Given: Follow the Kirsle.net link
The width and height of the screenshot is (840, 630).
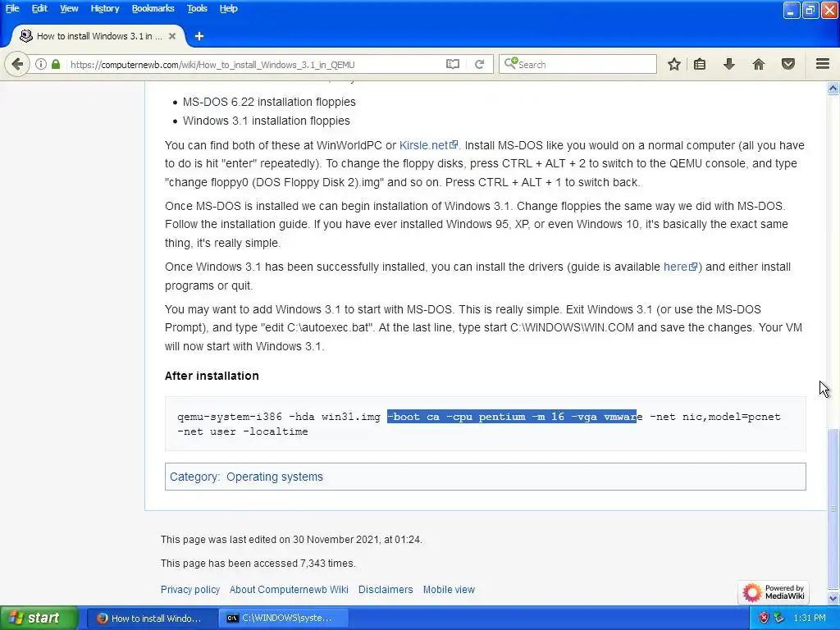Looking at the screenshot, I should [x=428, y=145].
